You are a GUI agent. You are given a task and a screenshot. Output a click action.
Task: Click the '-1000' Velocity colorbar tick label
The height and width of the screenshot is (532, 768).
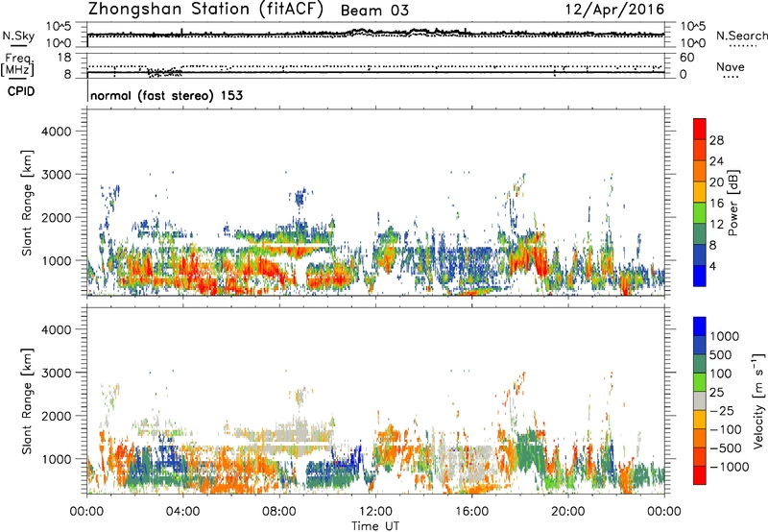click(730, 467)
